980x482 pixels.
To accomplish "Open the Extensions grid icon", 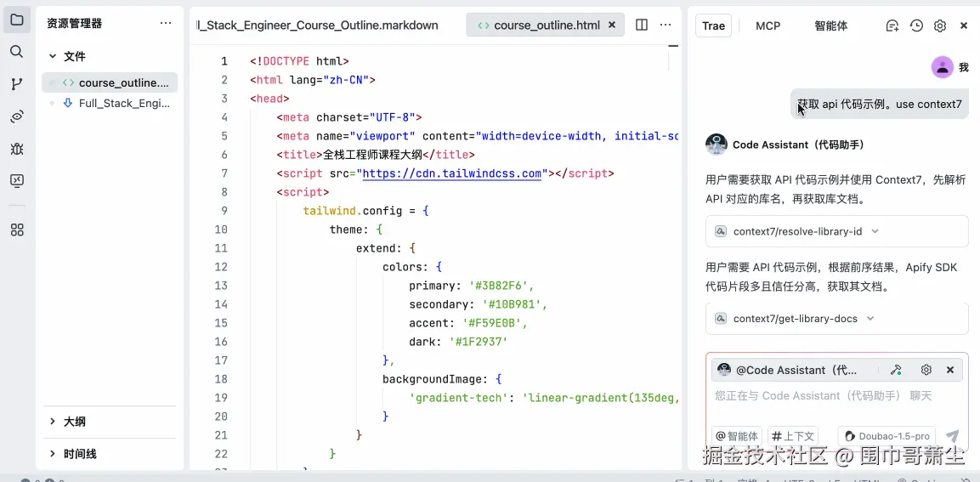I will 17,230.
